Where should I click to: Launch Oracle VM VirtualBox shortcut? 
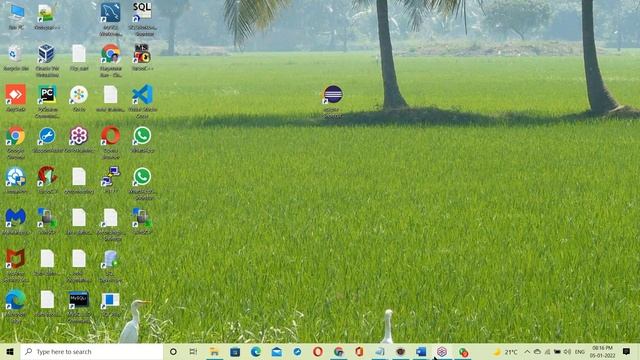(47, 60)
